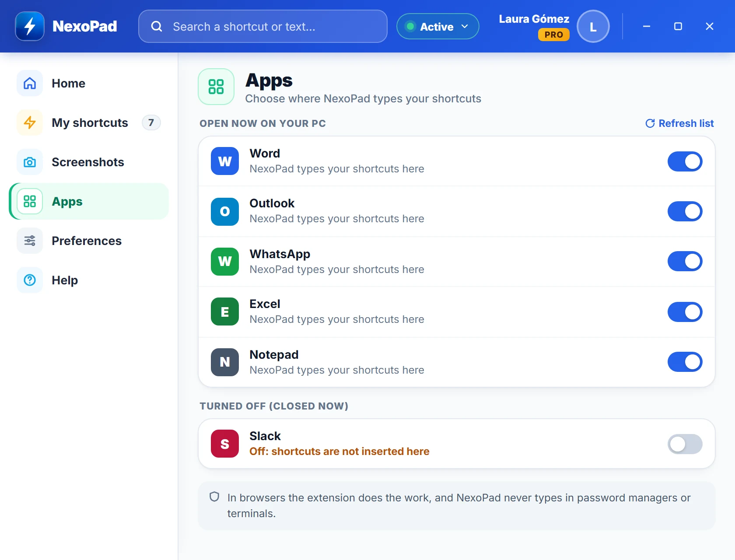
Task: Click the Help question mark icon
Action: (30, 280)
